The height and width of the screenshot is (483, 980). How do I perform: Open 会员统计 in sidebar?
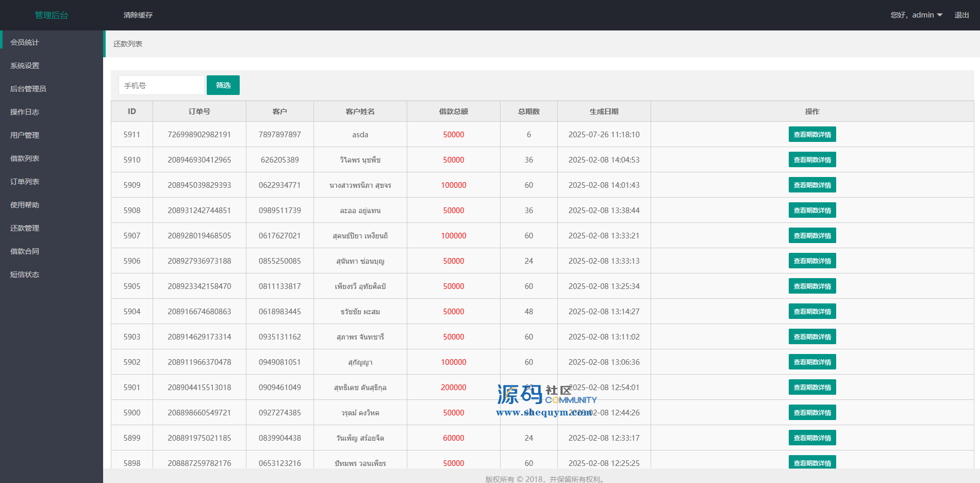[x=25, y=42]
